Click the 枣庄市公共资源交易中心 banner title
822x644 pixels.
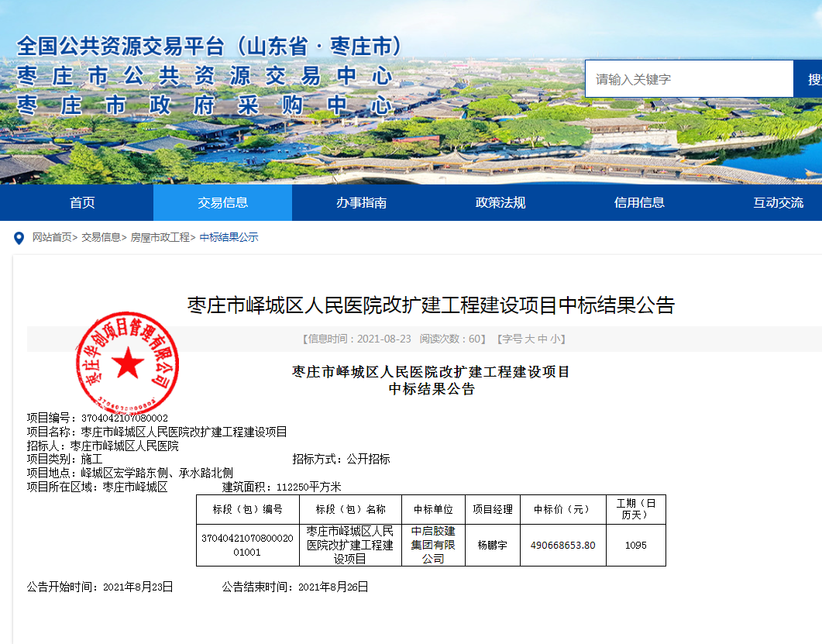coord(205,76)
